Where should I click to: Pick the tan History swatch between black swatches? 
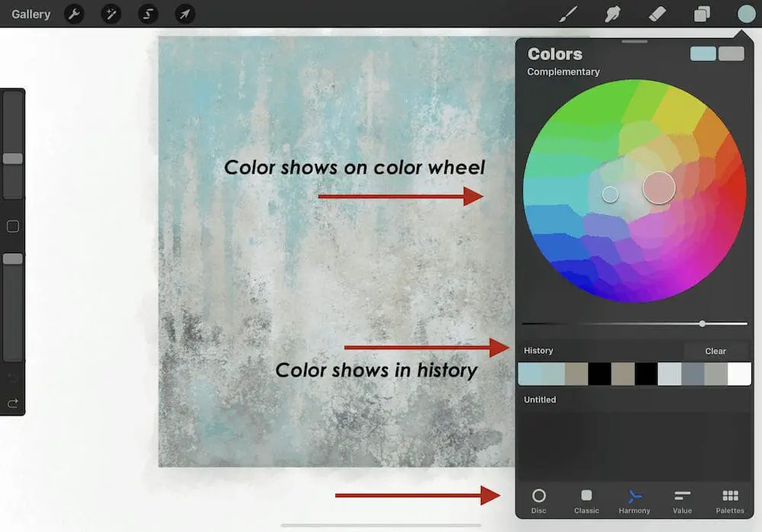tap(623, 374)
